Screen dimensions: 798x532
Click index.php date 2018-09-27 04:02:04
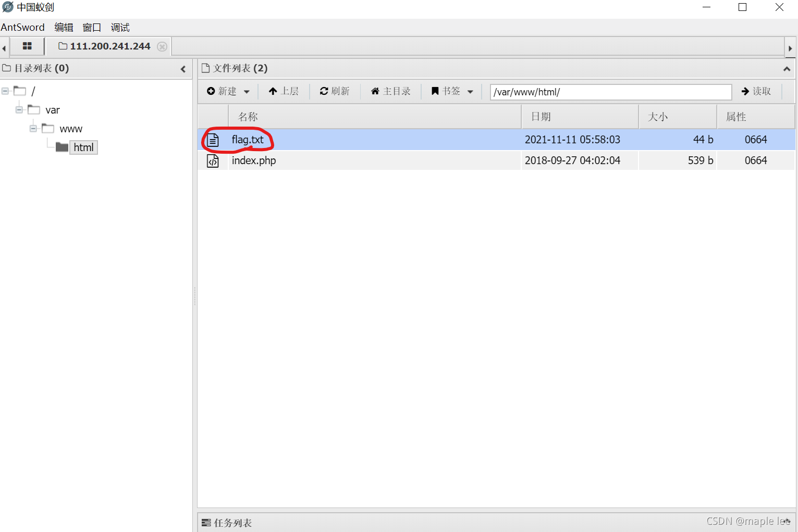pos(572,160)
